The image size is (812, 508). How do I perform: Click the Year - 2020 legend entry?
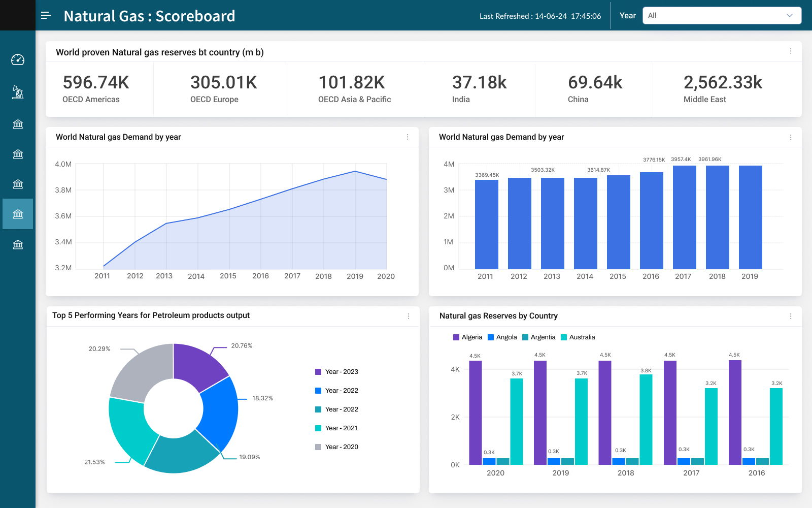coord(341,447)
